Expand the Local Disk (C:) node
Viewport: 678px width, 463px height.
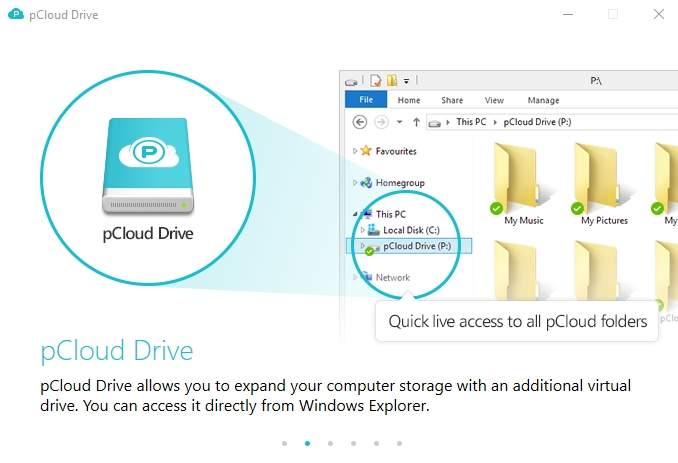pos(362,230)
